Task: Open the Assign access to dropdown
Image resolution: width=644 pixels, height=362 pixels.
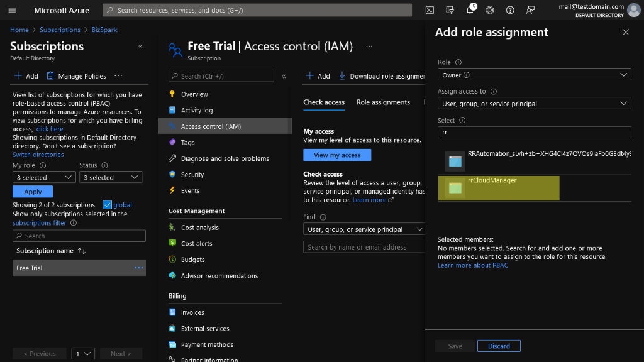Action: tap(535, 104)
